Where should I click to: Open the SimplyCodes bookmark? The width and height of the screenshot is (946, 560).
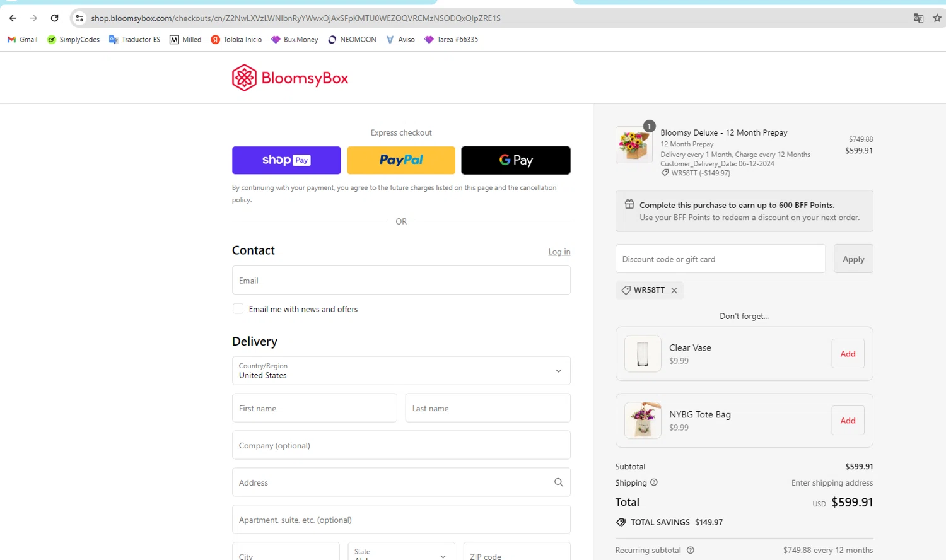click(x=73, y=39)
